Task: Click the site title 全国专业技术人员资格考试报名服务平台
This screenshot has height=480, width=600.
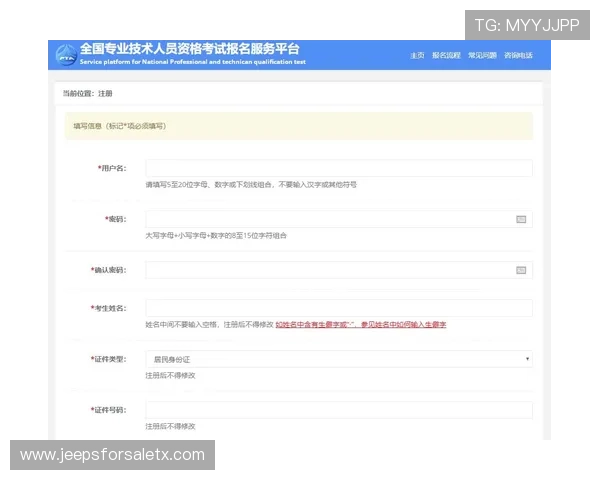Action: pyautogui.click(x=189, y=49)
